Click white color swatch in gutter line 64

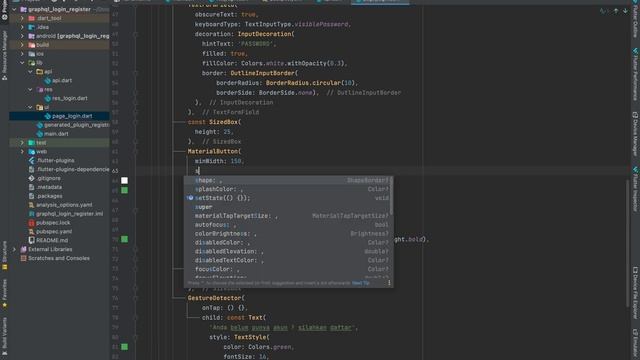point(124,180)
